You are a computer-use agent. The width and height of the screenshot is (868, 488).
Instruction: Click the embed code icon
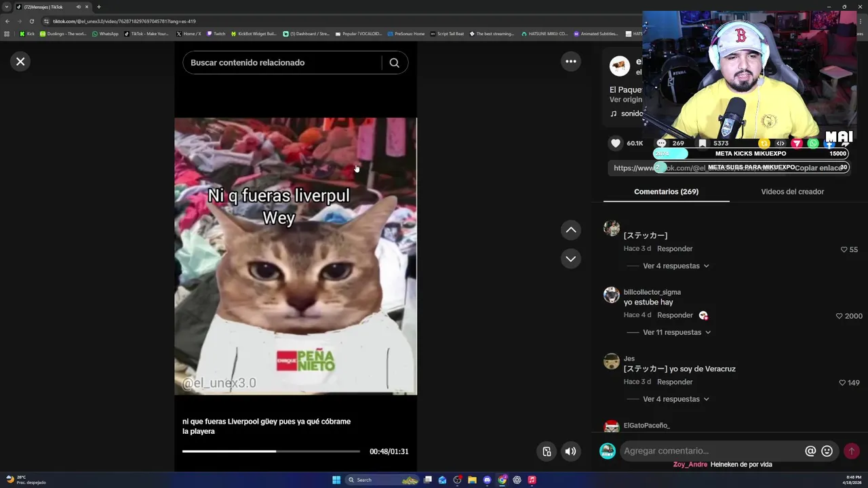click(781, 143)
